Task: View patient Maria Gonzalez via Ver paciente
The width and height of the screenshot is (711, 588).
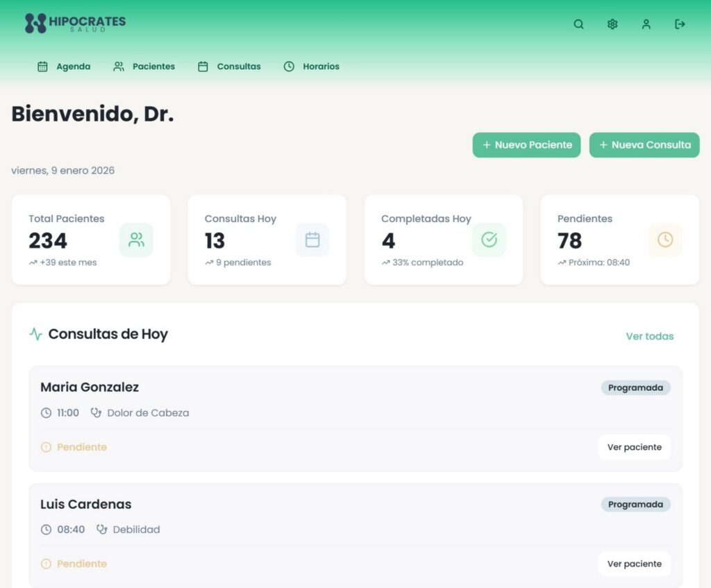Action: 634,447
